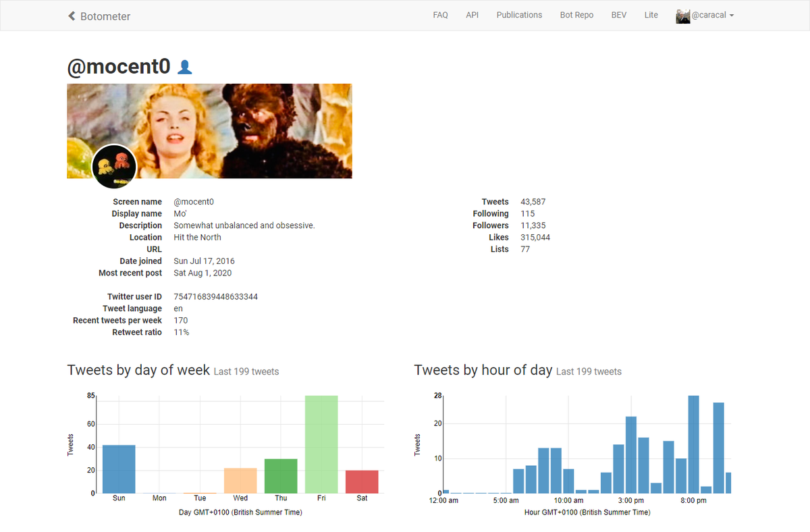Viewport: 810px width, 532px height.
Task: Click the blue person icon next to @mocent0
Action: 184,67
